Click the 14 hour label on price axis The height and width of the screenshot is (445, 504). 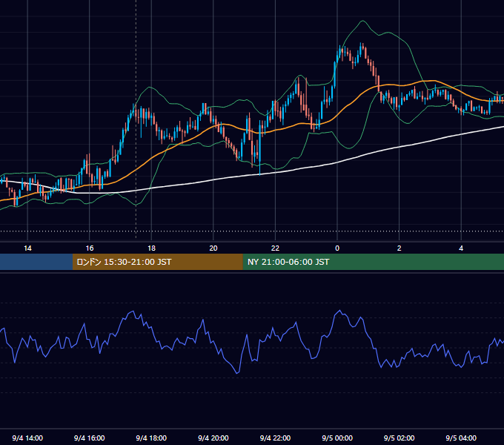click(x=27, y=248)
